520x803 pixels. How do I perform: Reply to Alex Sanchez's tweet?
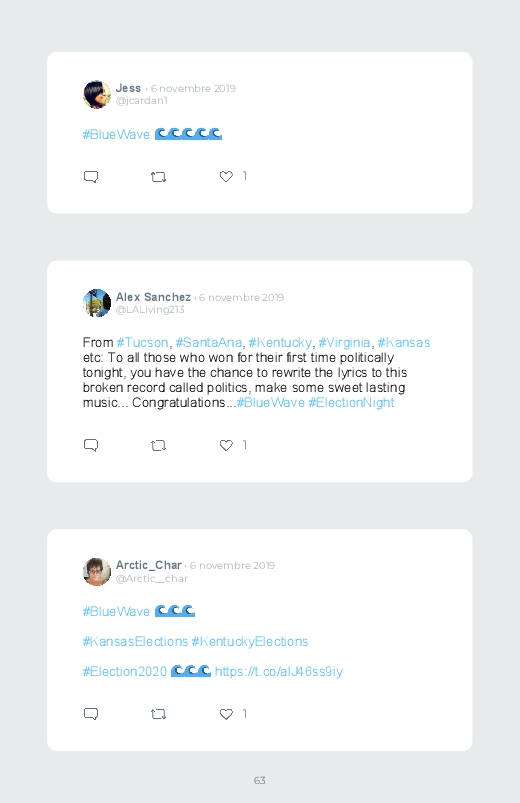[91, 445]
